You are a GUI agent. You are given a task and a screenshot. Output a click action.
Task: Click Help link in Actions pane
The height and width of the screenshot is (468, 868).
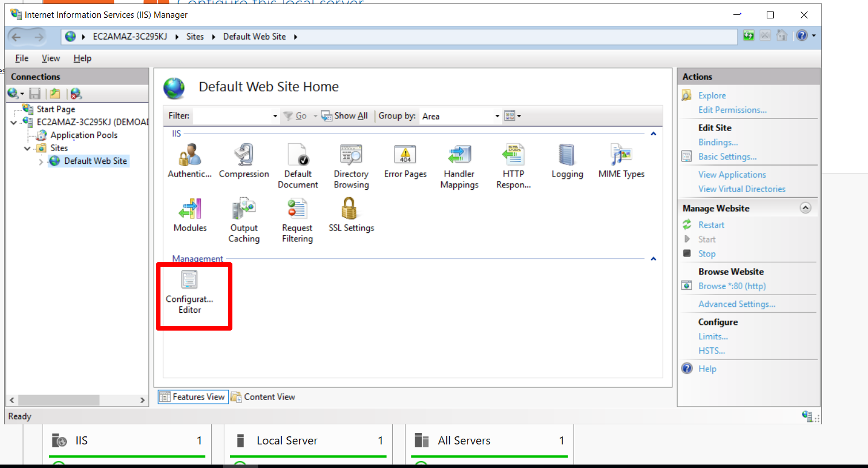pyautogui.click(x=707, y=369)
